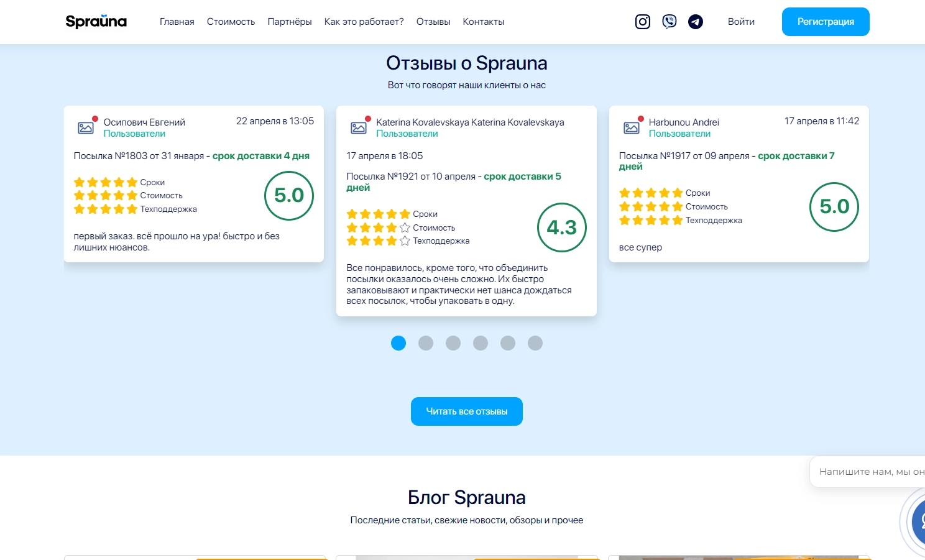The image size is (925, 560).
Task: Open the Партнёры navigation link
Action: 290,22
